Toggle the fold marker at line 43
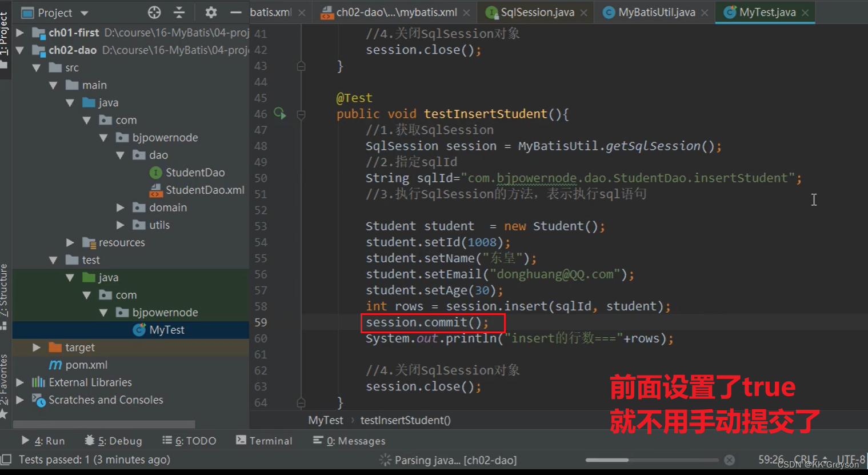 pyautogui.click(x=301, y=66)
